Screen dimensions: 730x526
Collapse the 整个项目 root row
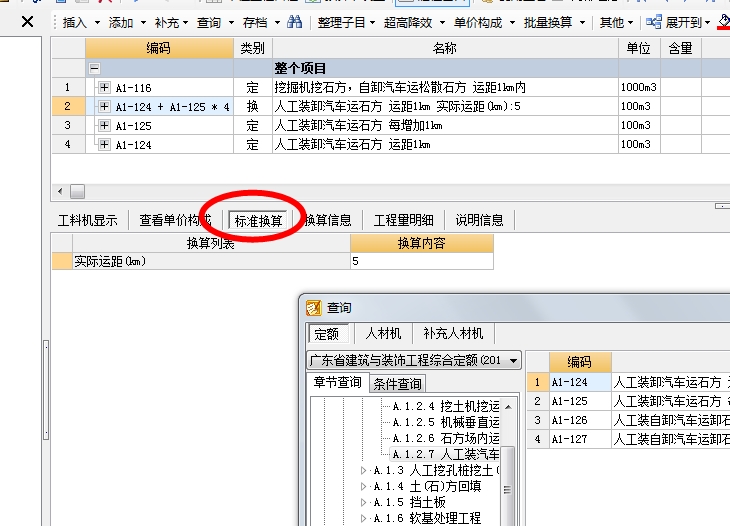click(95, 68)
